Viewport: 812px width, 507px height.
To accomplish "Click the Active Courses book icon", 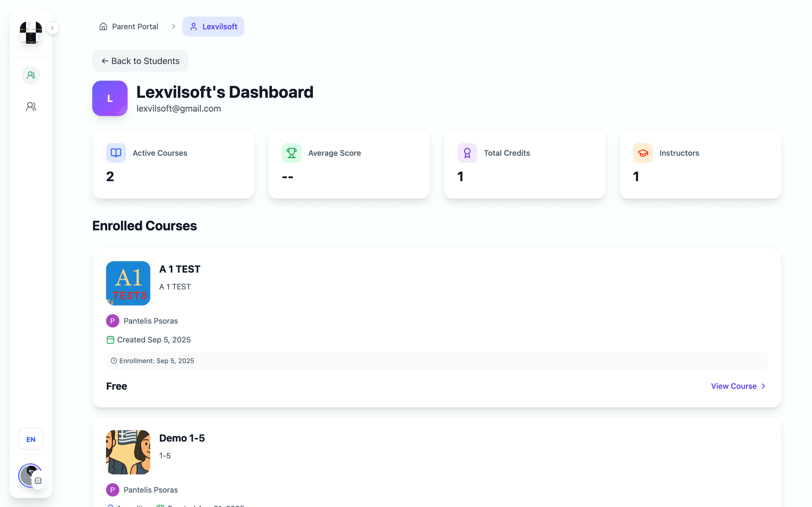I will click(x=116, y=153).
